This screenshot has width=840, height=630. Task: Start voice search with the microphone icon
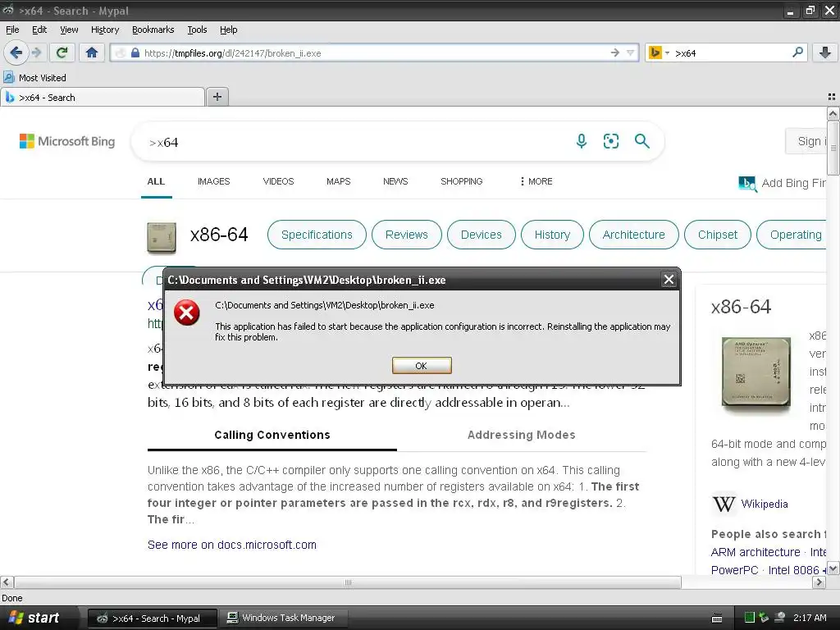[582, 141]
